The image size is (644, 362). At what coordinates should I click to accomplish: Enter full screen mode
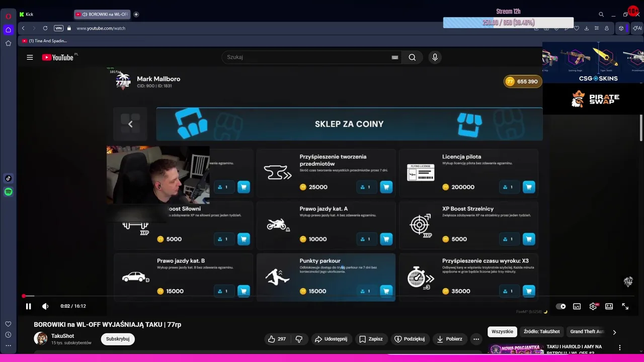point(625,306)
